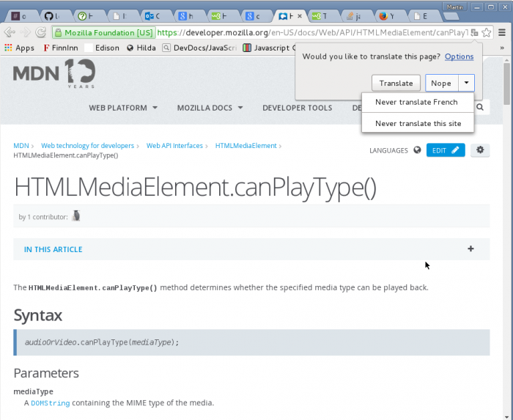Image resolution: width=513 pixels, height=420 pixels.
Task: Open the Chrome hamburger menu
Action: 502,32
